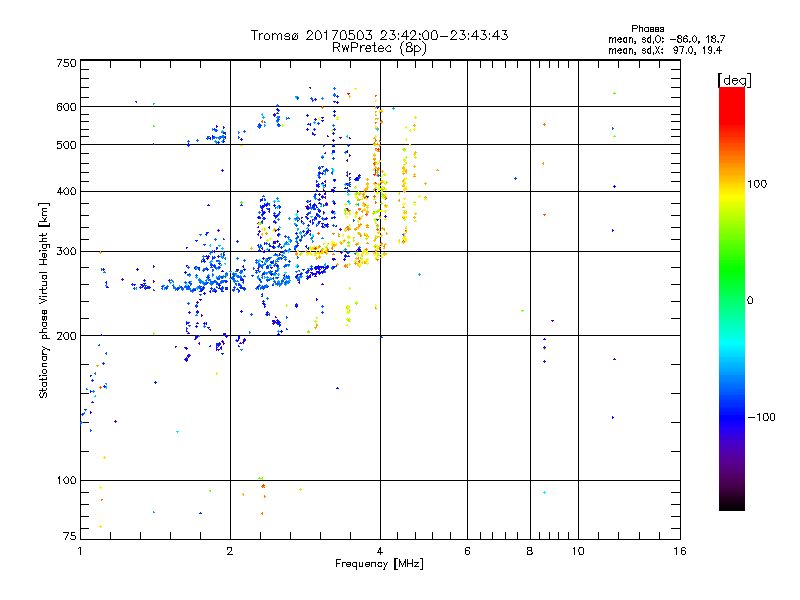This screenshot has width=800, height=600.
Task: Click the x-axis tick label '10'
Action: pyautogui.click(x=578, y=551)
